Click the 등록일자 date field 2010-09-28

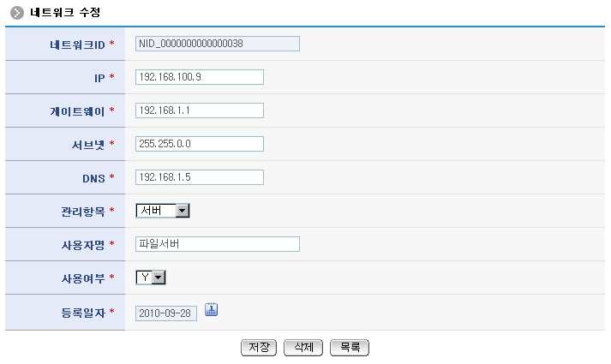(x=166, y=312)
